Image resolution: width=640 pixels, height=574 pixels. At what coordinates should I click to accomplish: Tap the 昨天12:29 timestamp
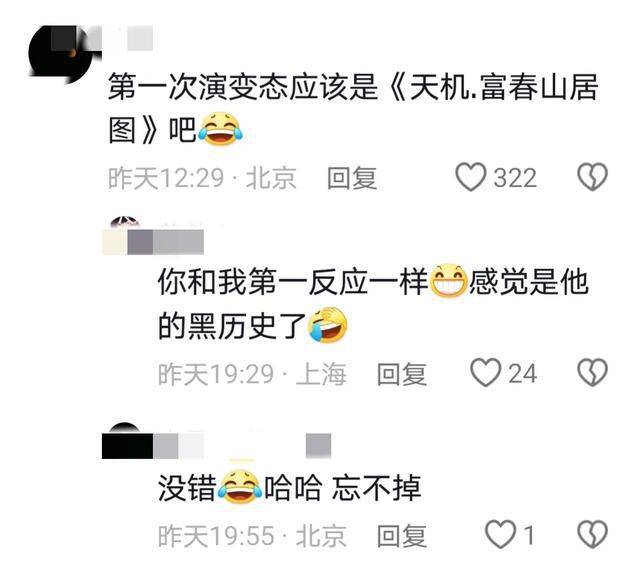pos(166,178)
